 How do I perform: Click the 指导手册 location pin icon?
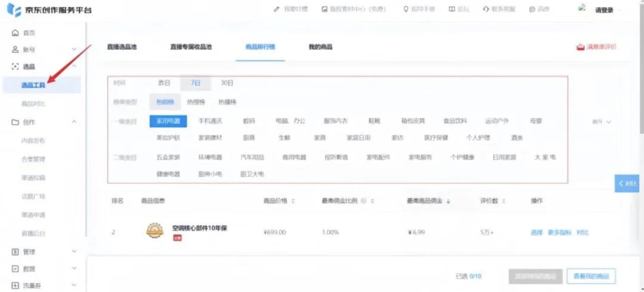(x=406, y=9)
